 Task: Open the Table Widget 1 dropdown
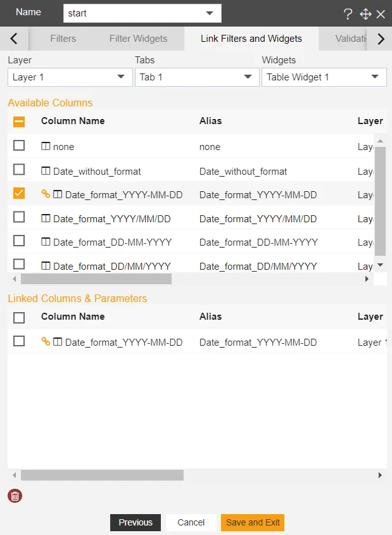click(x=324, y=77)
